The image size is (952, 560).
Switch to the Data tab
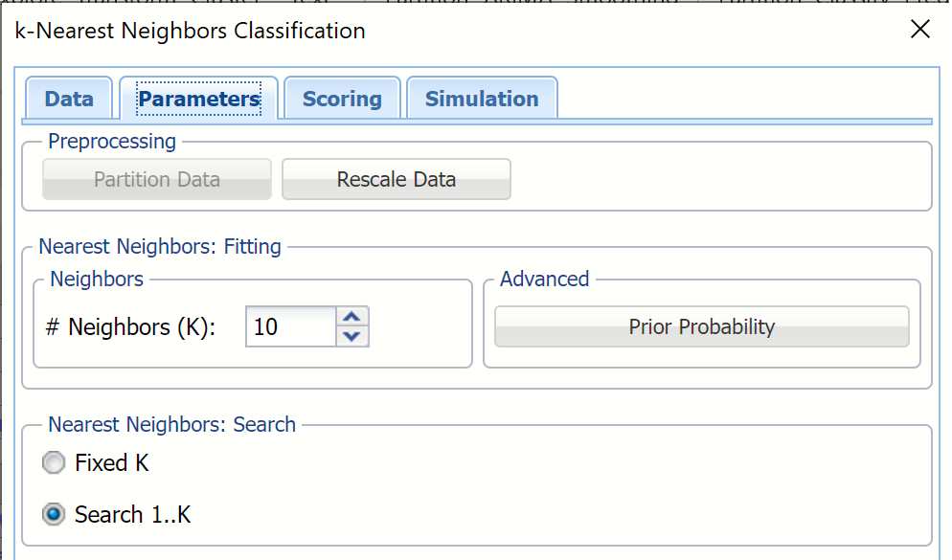69,99
